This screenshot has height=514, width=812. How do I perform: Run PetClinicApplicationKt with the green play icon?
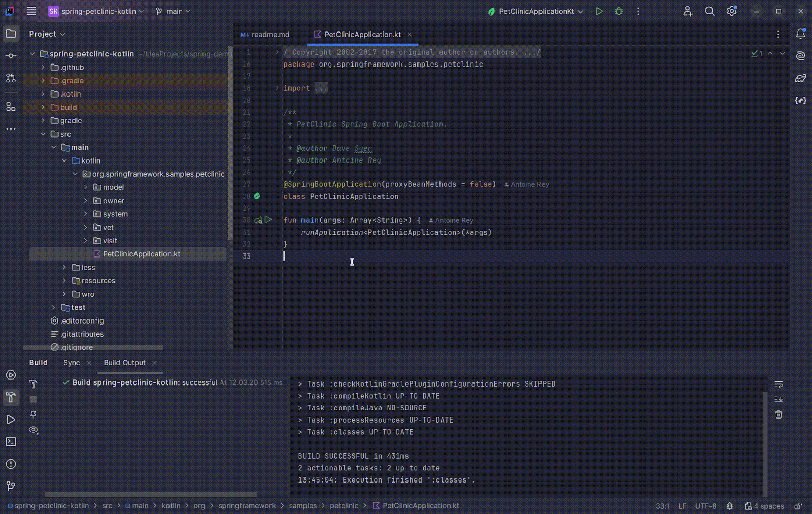coord(599,11)
